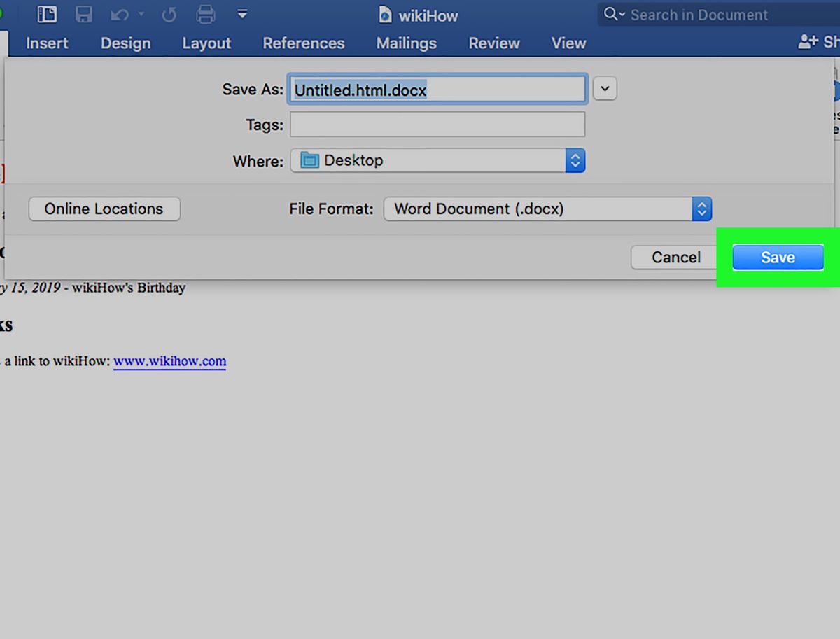Open the Insert ribbon tab
The image size is (840, 639).
pyautogui.click(x=47, y=43)
